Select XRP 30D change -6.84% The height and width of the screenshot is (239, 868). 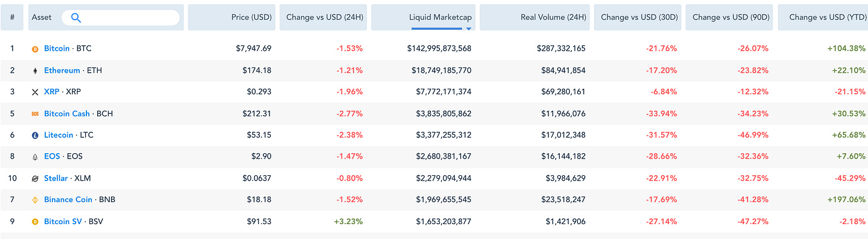(x=664, y=92)
